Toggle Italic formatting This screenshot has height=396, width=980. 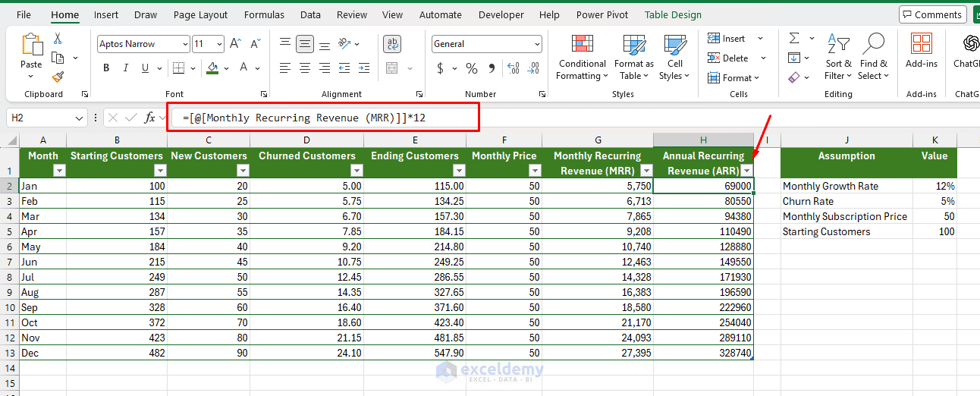[126, 68]
